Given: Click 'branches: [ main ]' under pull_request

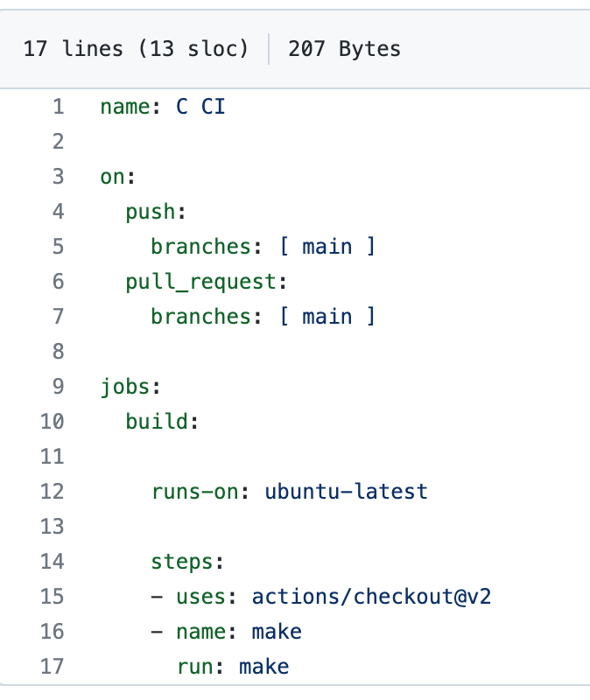Looking at the screenshot, I should 263,317.
